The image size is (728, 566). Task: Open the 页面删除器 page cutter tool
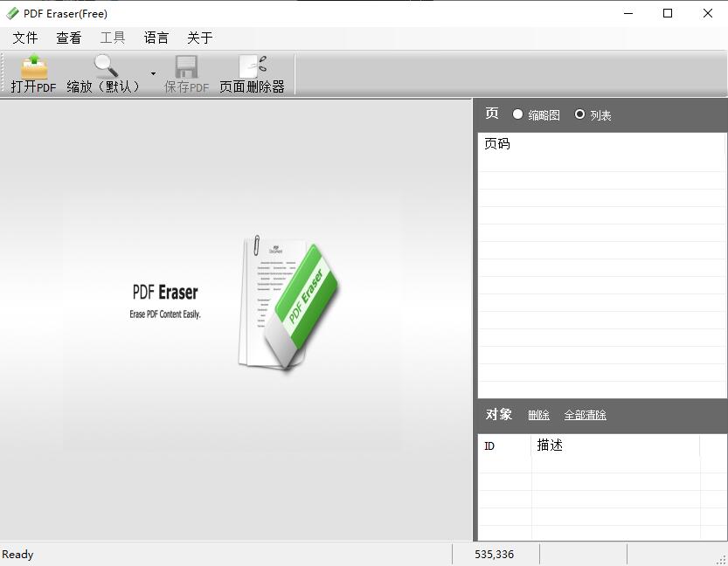tap(252, 67)
